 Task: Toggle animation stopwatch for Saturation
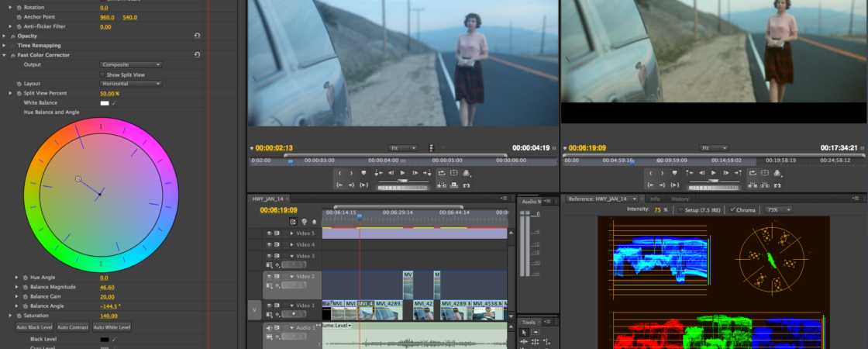19,316
